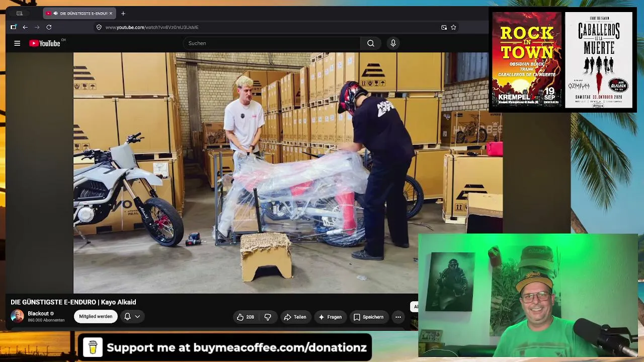Start voice search with microphone icon
The image size is (644, 362).
[393, 43]
